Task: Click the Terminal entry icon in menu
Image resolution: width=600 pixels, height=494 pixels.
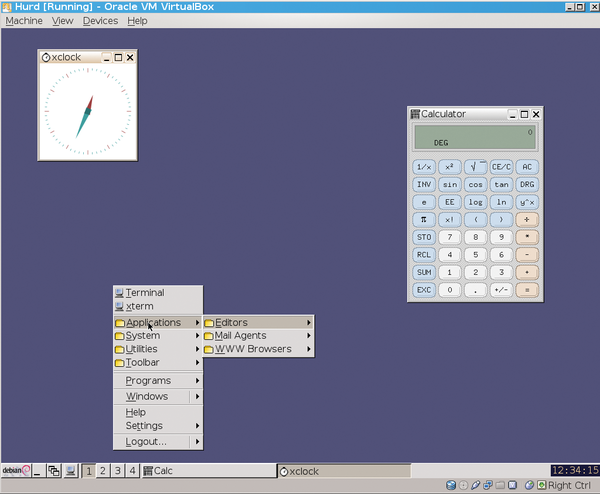Action: coord(119,293)
